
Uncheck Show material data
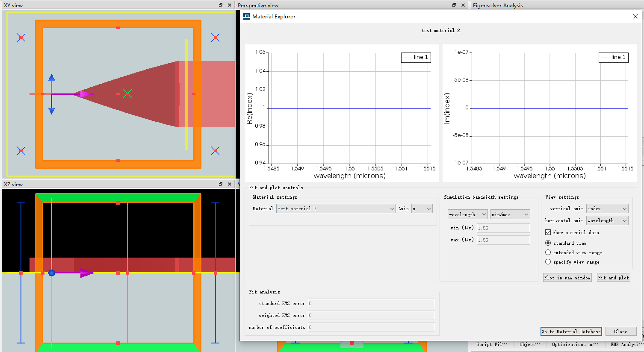pyautogui.click(x=548, y=232)
